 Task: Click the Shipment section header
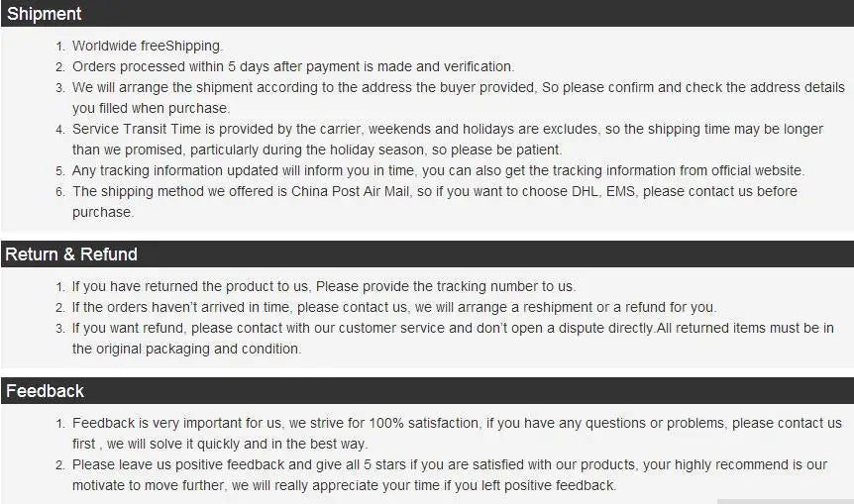coord(45,14)
